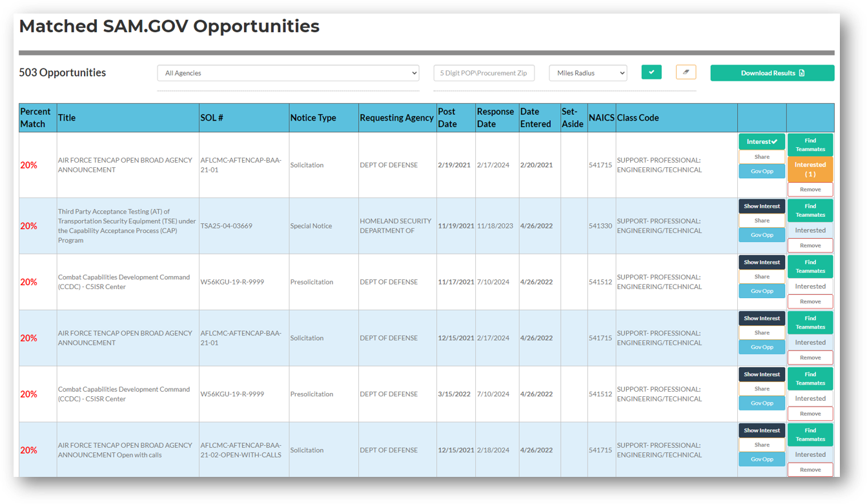This screenshot has width=867, height=504.
Task: Toggle the Interest checkmark for the row posted 2/19/2021
Action: coord(762,142)
